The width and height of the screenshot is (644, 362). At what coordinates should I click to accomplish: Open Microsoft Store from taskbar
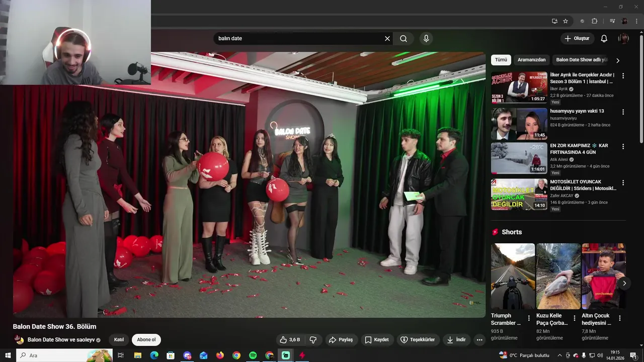171,355
